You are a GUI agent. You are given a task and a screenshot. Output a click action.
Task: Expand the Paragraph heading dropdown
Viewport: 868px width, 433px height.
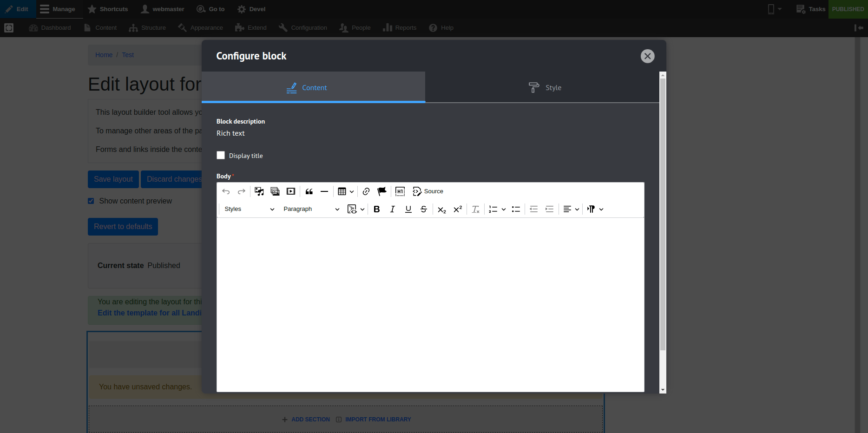pyautogui.click(x=311, y=209)
